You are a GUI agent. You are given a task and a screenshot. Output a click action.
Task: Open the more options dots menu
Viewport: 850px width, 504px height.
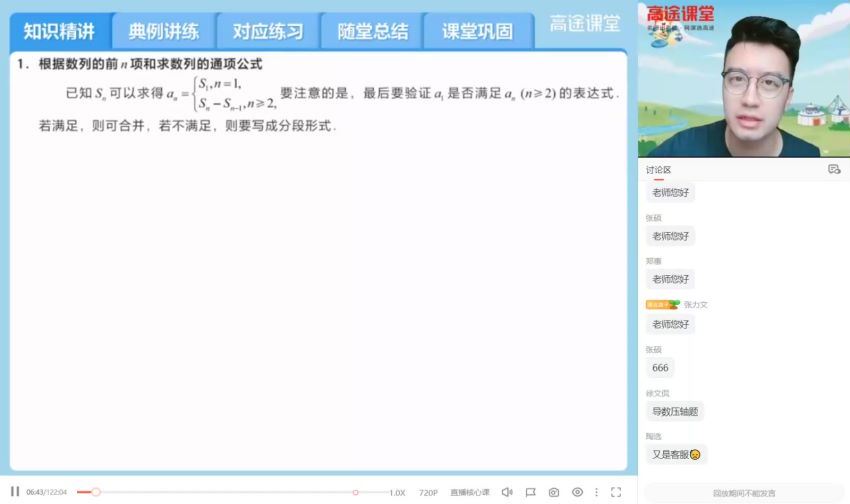[596, 492]
